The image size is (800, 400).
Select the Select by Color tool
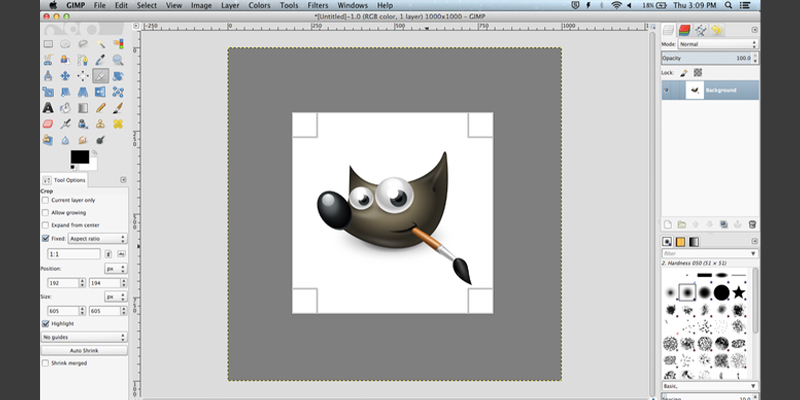(118, 44)
